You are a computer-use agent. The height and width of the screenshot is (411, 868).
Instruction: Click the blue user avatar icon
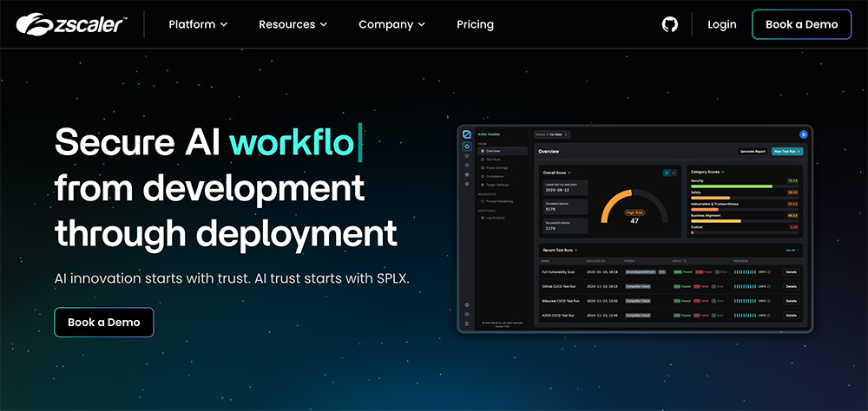803,134
